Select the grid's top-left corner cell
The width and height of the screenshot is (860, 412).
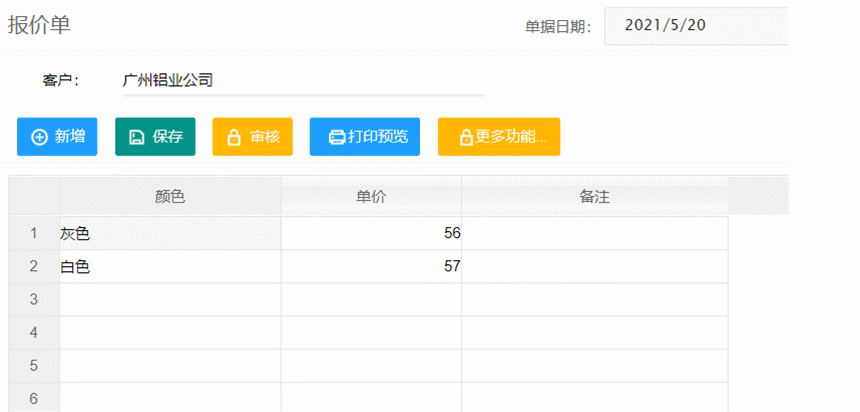pos(34,196)
